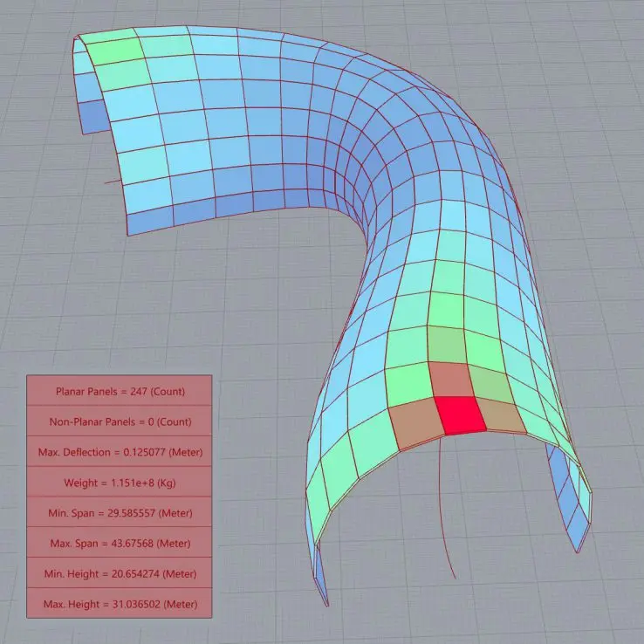Viewport: 644px width, 644px height.
Task: Click the Min. Height readout row
Action: (x=119, y=573)
